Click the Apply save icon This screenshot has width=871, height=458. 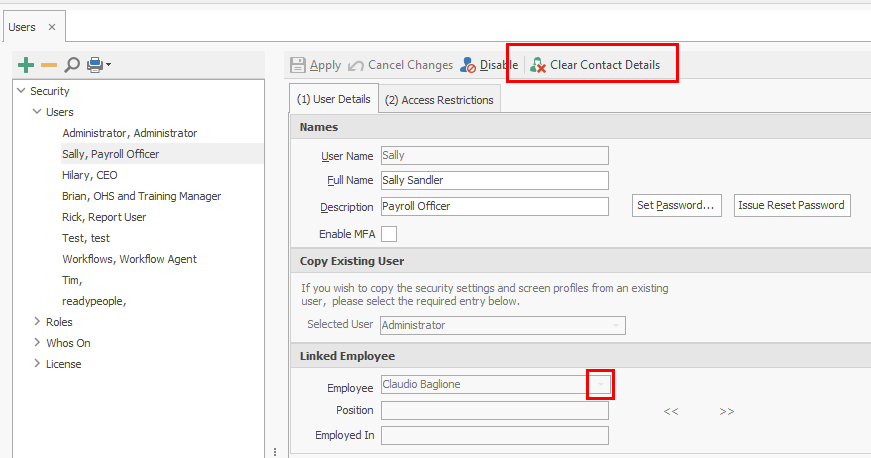click(298, 65)
